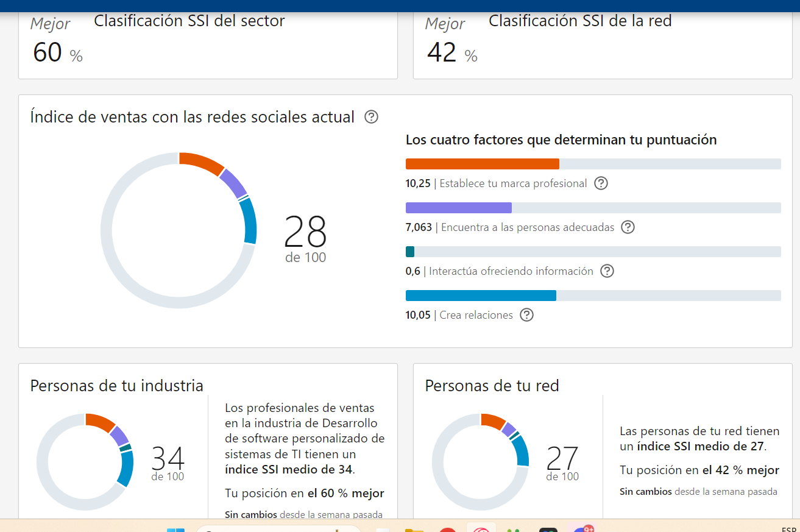Click the 7,063 score value

[x=419, y=227]
